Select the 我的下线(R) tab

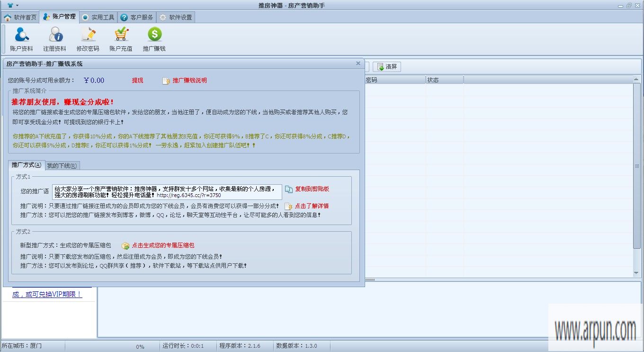(x=62, y=165)
